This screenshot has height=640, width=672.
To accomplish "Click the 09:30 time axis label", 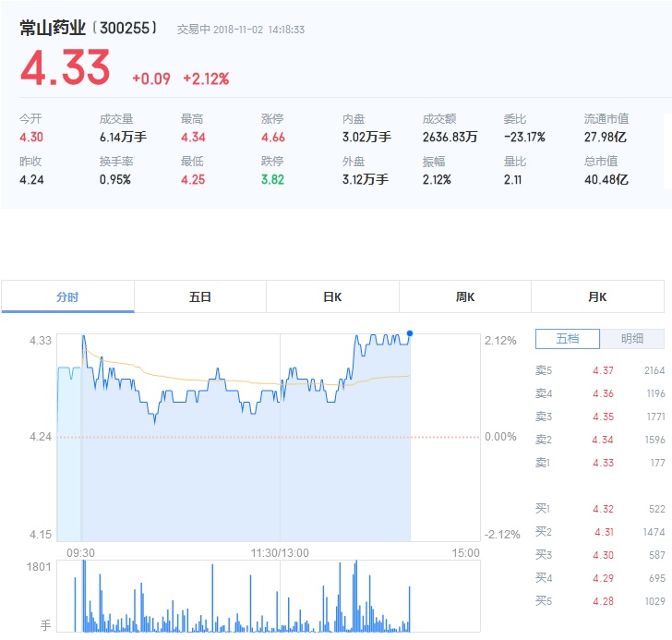I will [x=80, y=553].
